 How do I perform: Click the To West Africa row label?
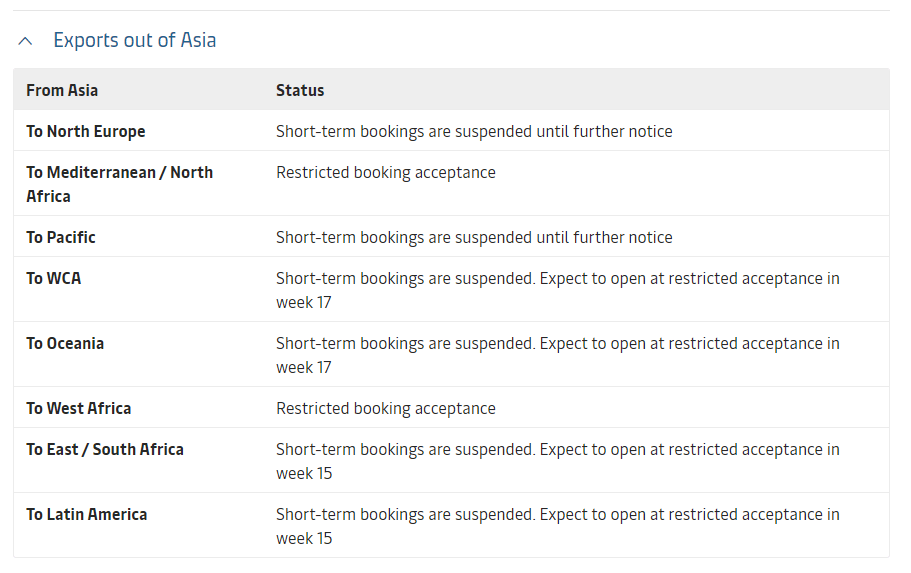pos(78,409)
